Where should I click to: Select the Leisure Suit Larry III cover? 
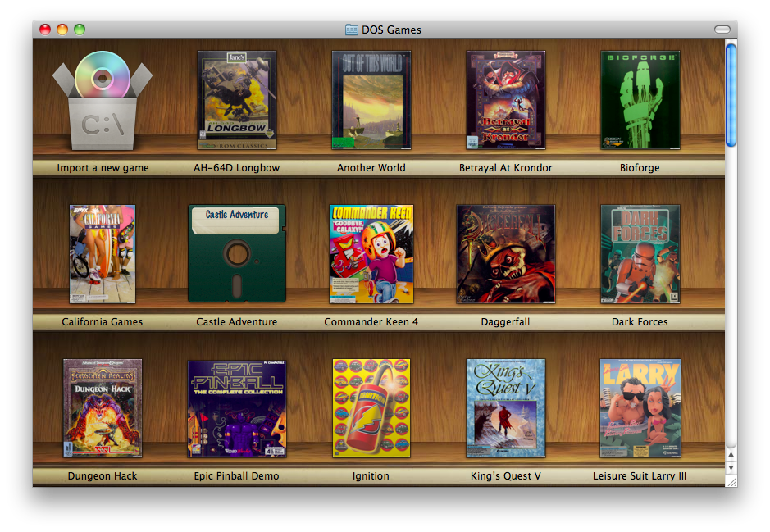point(640,408)
